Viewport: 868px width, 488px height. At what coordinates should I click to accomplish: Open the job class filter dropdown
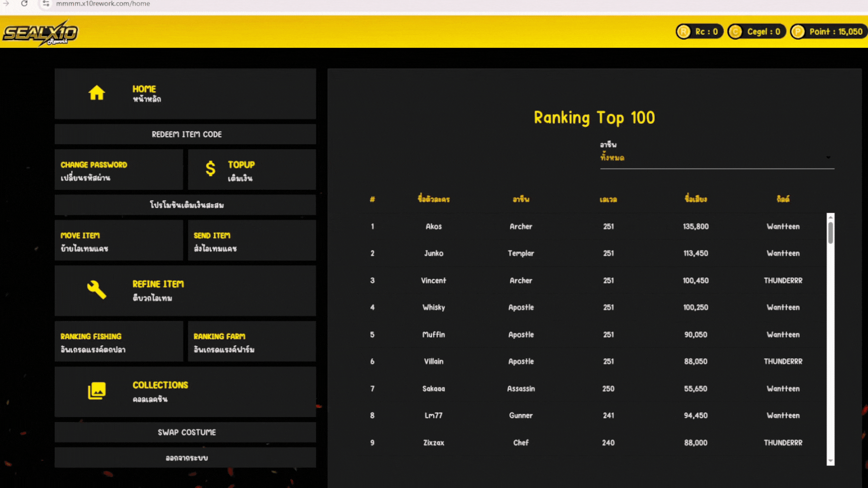[x=717, y=158]
